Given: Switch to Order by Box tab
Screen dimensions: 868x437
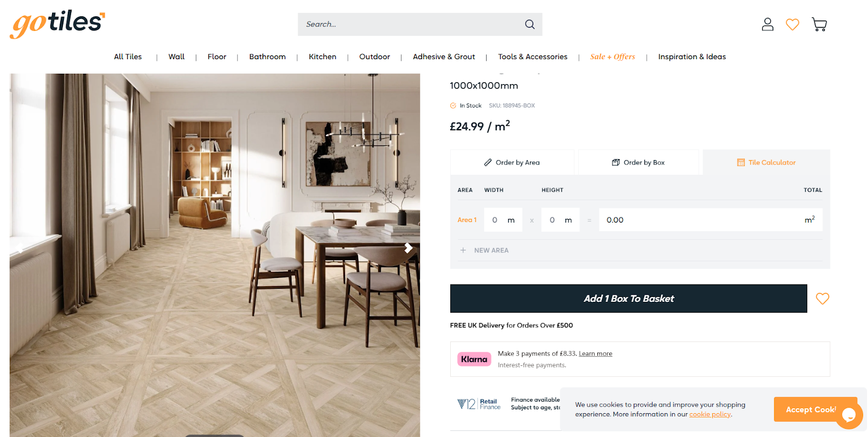Looking at the screenshot, I should [x=639, y=162].
